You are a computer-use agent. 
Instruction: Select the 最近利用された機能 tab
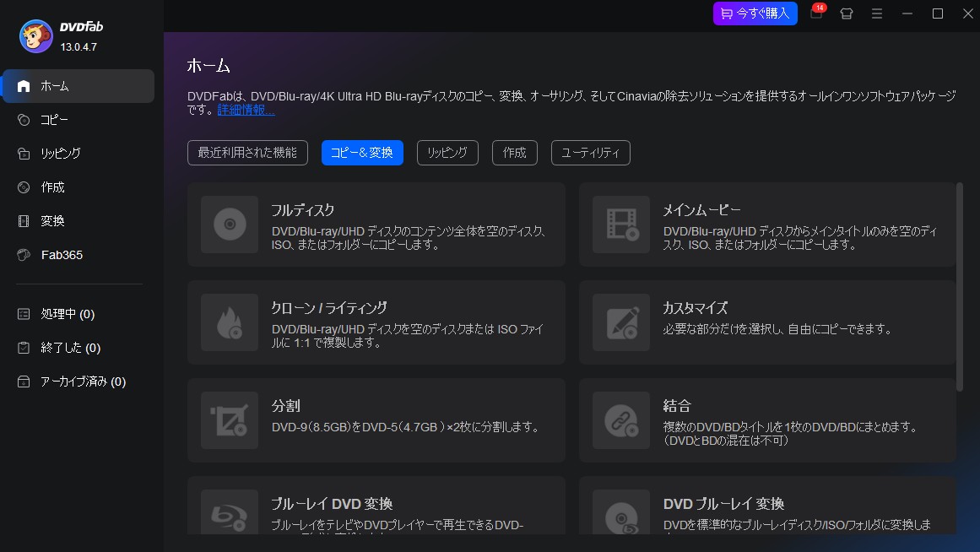(247, 153)
